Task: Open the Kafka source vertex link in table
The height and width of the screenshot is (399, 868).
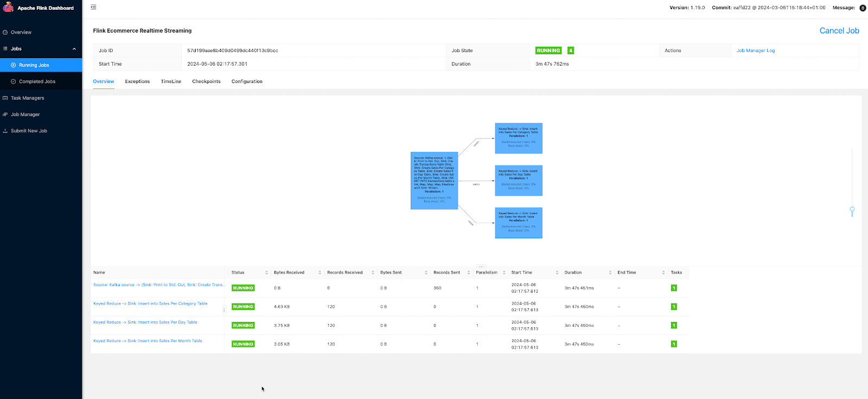Action: click(159, 285)
